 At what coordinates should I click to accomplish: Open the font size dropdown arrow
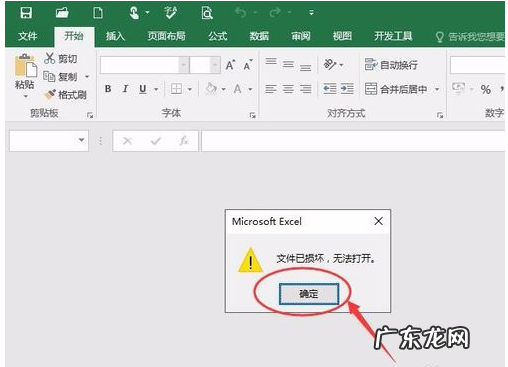tap(215, 65)
